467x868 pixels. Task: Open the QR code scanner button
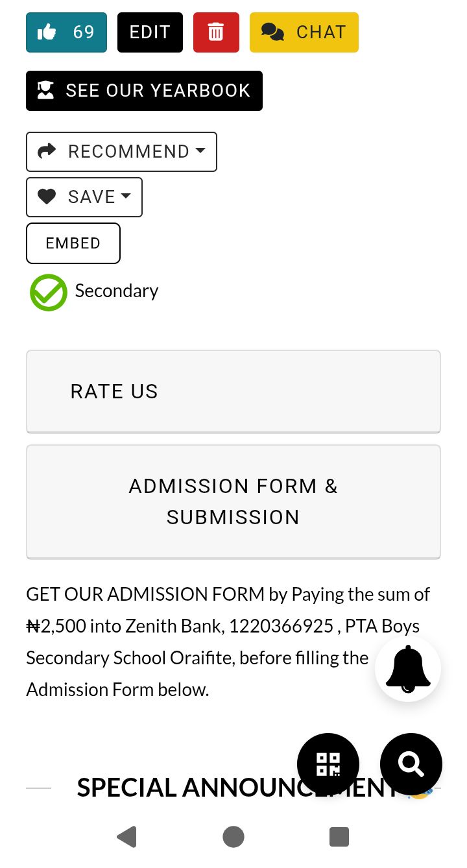click(x=328, y=764)
